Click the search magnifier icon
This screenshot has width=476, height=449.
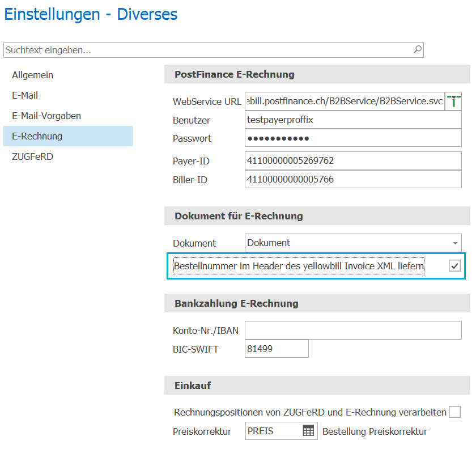point(418,49)
